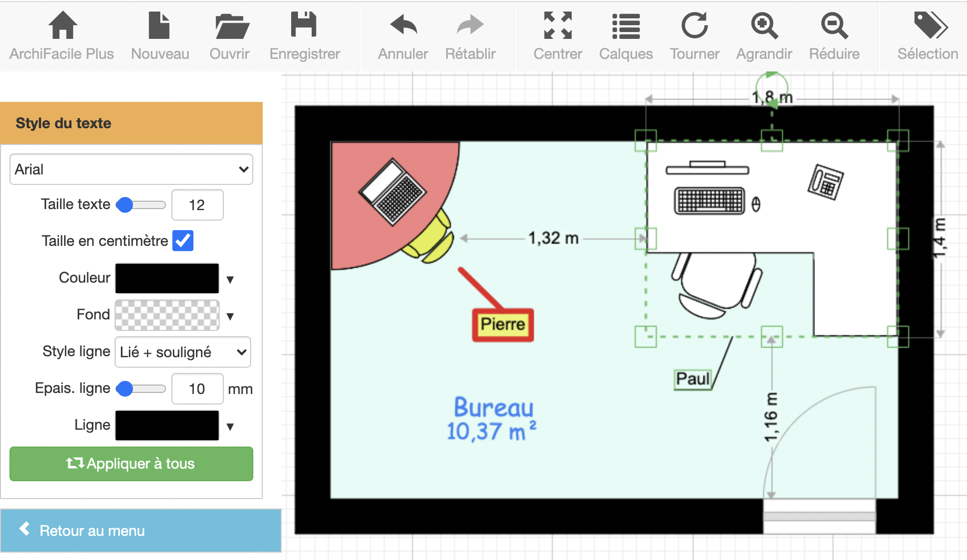The height and width of the screenshot is (560, 967).
Task: Click the Epais. ligne value field
Action: [197, 389]
